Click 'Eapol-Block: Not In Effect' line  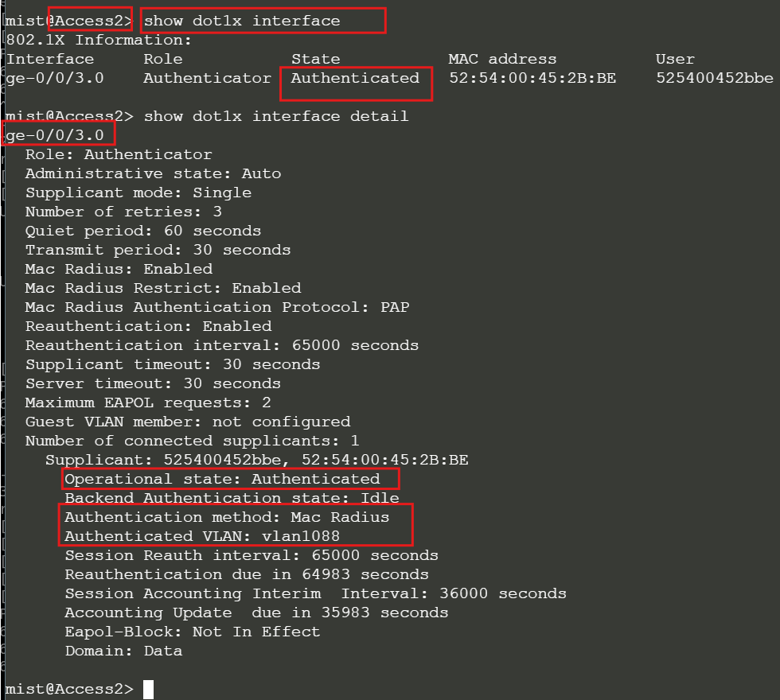click(192, 632)
